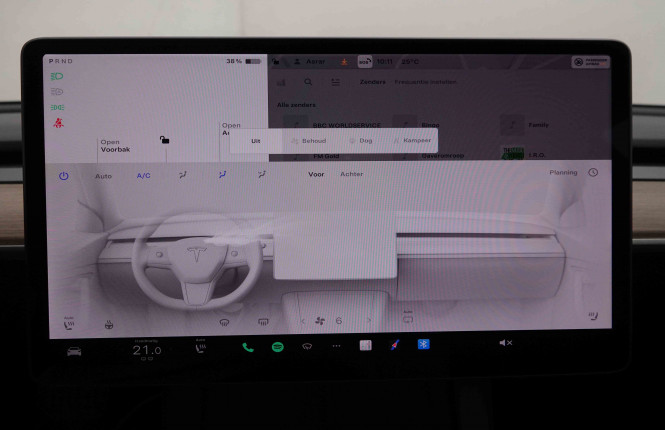Image resolution: width=665 pixels, height=430 pixels.
Task: Select the Kampeer mode option
Action: coord(415,141)
